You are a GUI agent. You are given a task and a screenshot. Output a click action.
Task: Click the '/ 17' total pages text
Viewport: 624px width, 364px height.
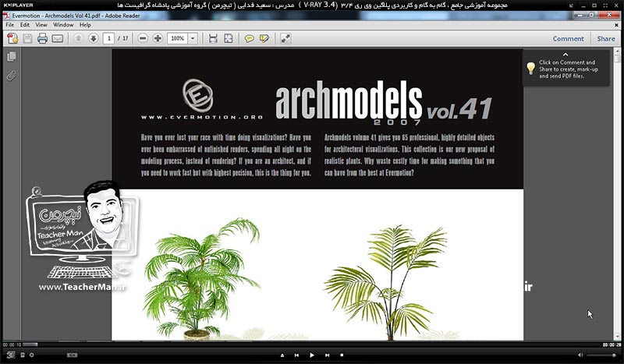[123, 38]
